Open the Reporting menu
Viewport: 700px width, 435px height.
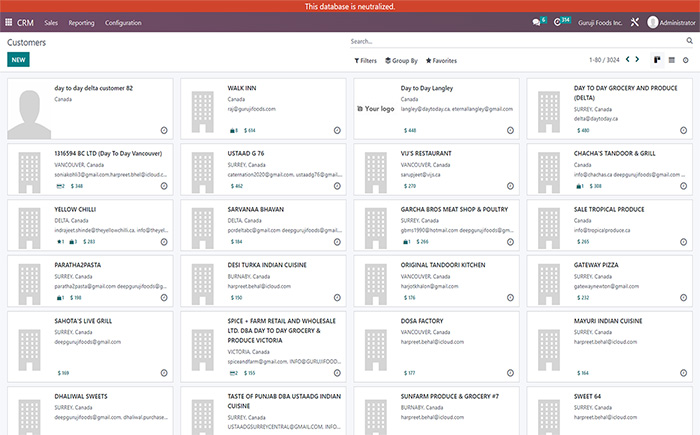click(x=81, y=23)
